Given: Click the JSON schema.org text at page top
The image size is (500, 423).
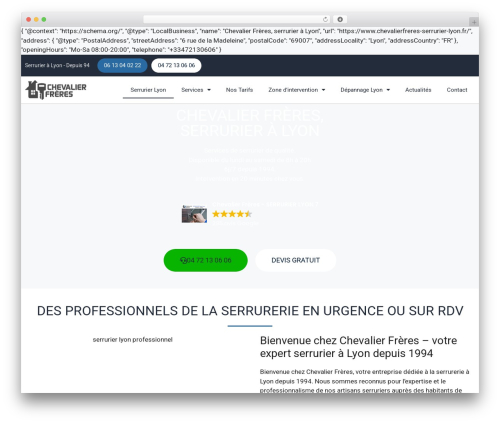Looking at the screenshot, I should [247, 40].
